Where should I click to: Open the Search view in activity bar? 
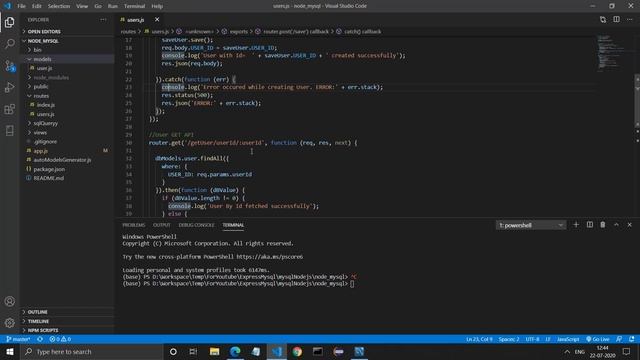9,44
